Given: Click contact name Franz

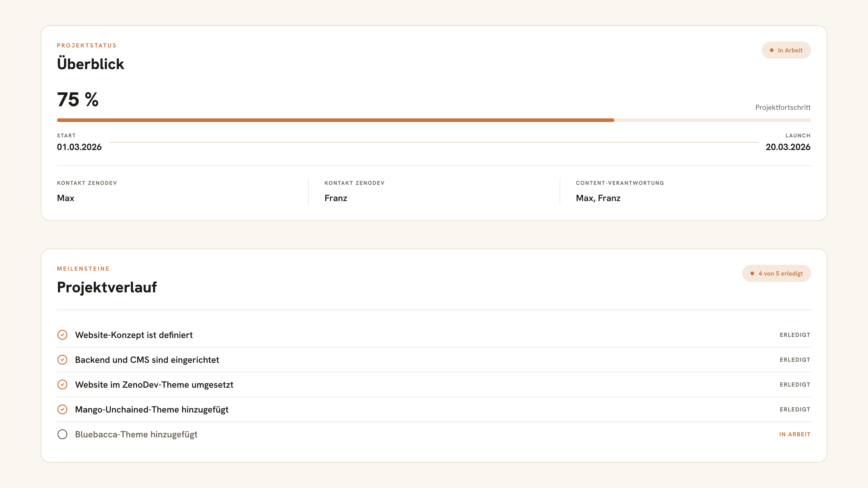Looking at the screenshot, I should [x=336, y=198].
